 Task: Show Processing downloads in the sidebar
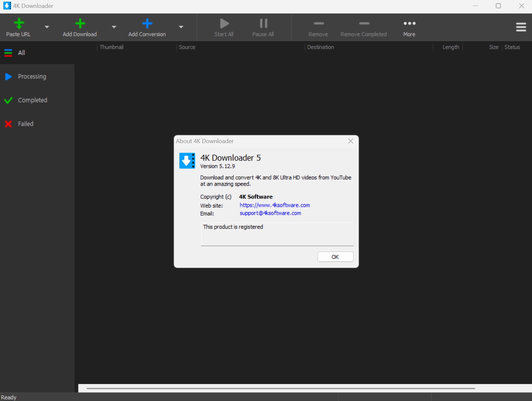point(37,77)
